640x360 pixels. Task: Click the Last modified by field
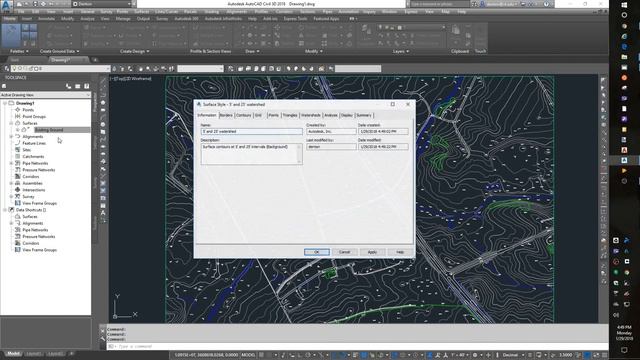tap(331, 147)
